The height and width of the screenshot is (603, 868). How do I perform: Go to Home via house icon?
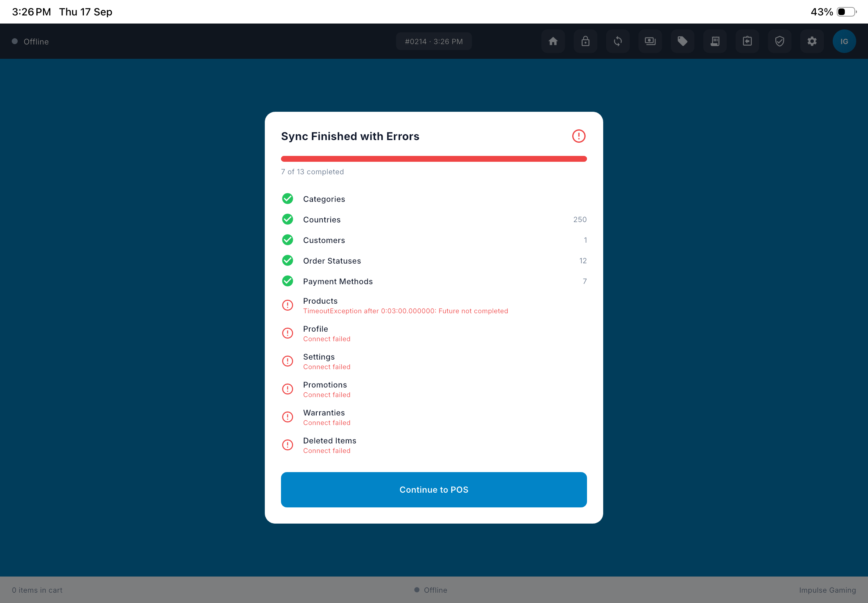coord(553,41)
